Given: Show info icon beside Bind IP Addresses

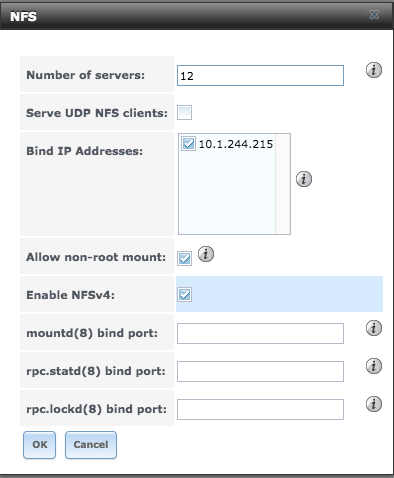Looking at the screenshot, I should (304, 179).
